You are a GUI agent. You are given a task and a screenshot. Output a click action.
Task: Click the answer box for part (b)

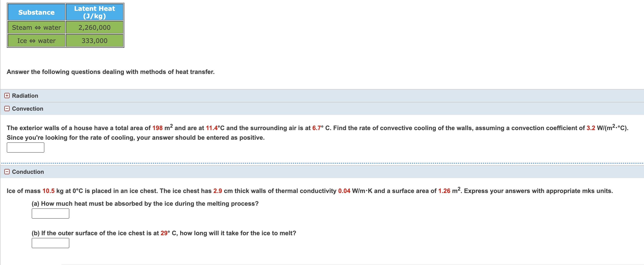coord(50,243)
